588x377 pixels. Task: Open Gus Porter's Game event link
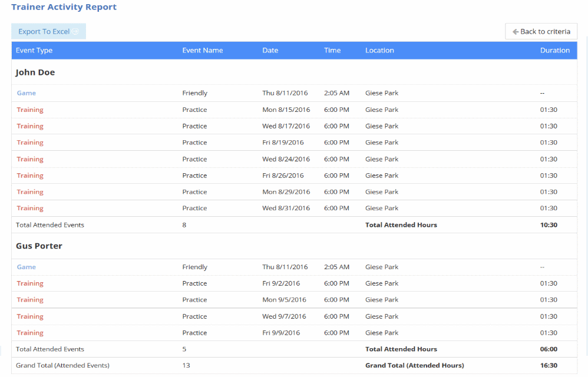tap(27, 267)
